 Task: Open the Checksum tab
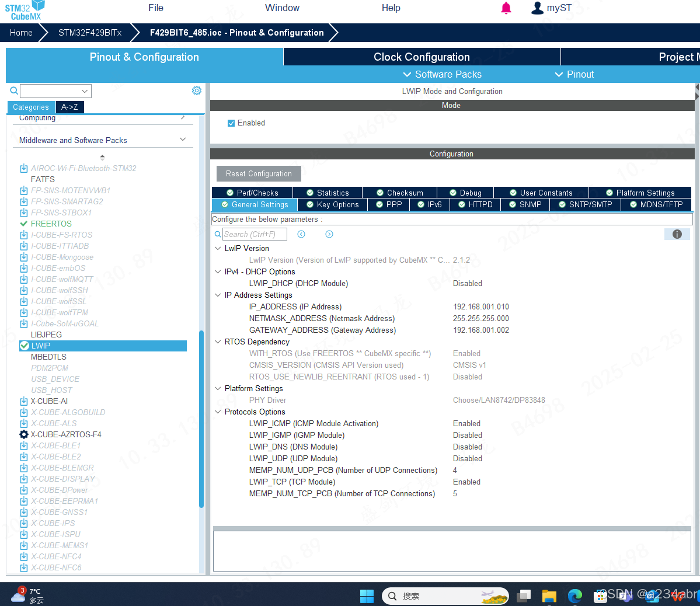tap(399, 193)
